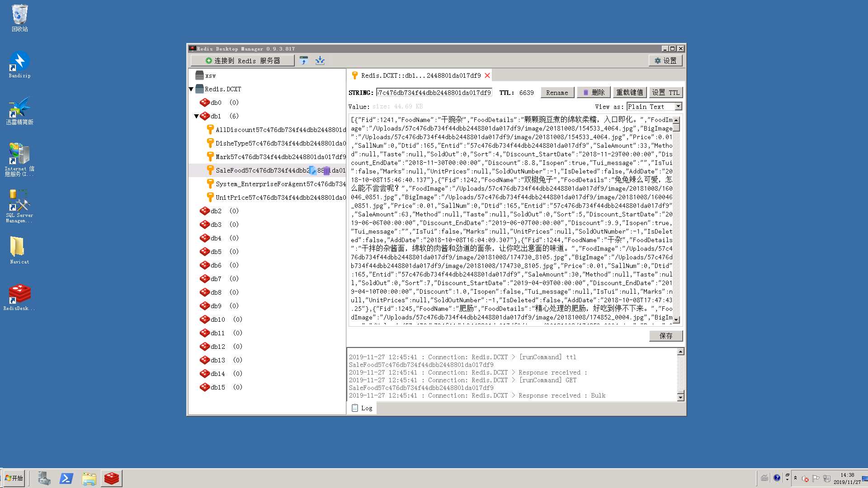Open database db5
Viewport: 868px width, 488px height.
(x=219, y=252)
